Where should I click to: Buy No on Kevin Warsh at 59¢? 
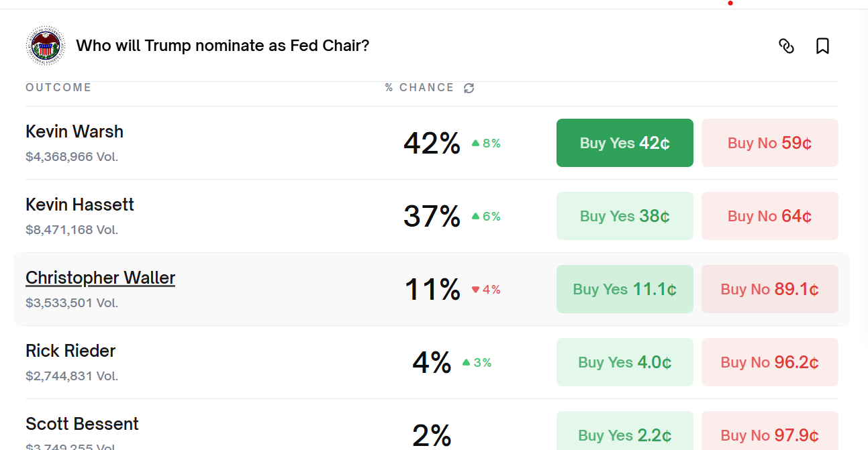[x=769, y=143]
